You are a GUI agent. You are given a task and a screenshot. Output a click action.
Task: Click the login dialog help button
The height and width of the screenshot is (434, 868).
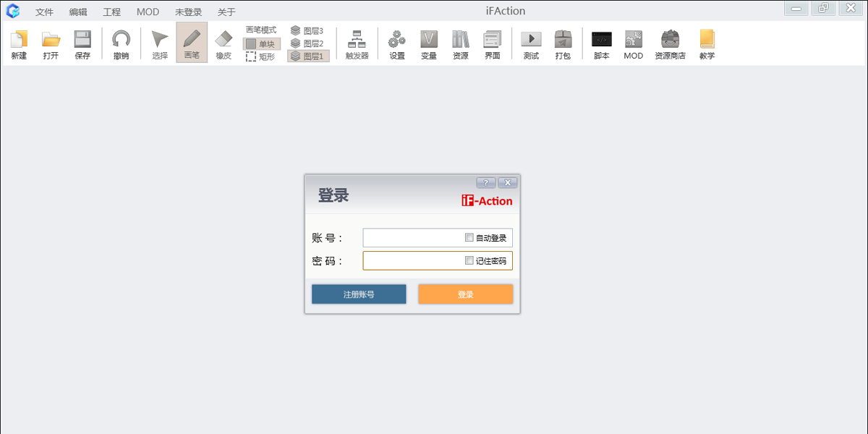pos(486,182)
